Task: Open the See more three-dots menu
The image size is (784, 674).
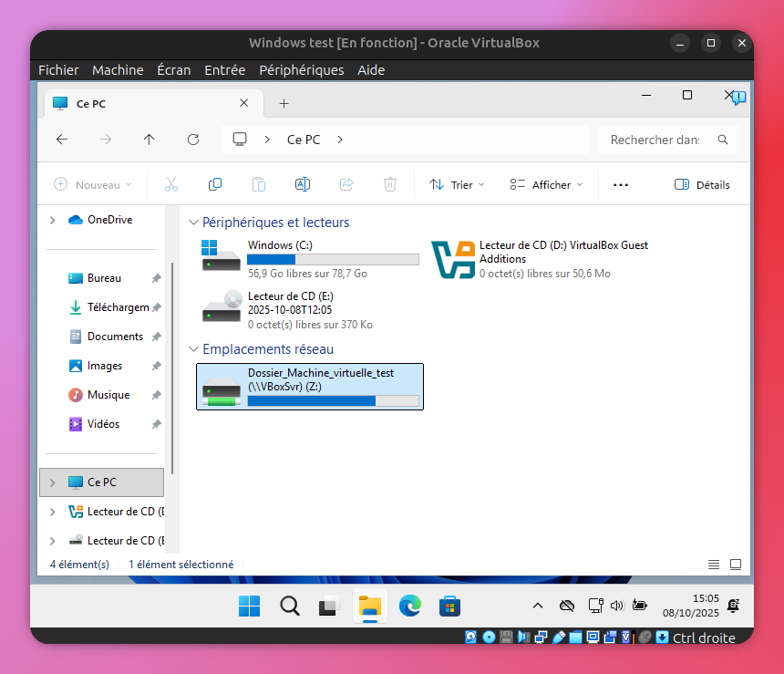Action: coord(621,184)
